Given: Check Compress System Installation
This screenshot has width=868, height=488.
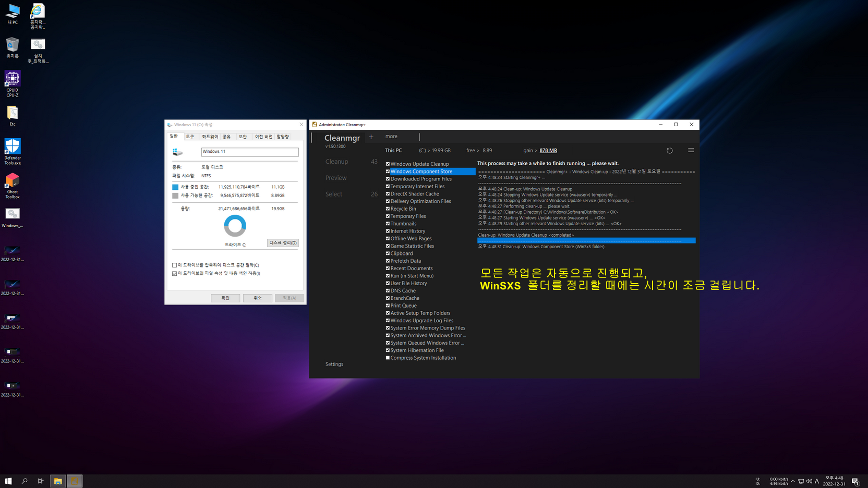Looking at the screenshot, I should (x=388, y=358).
